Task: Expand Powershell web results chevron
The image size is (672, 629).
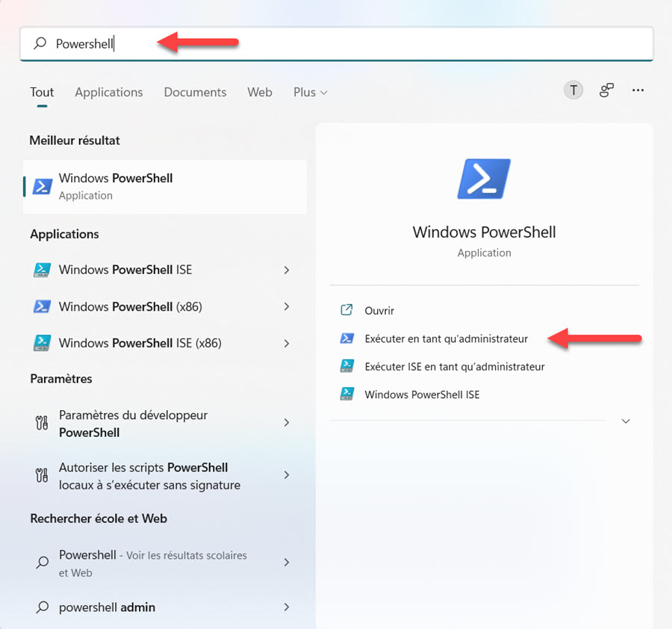Action: 287,562
